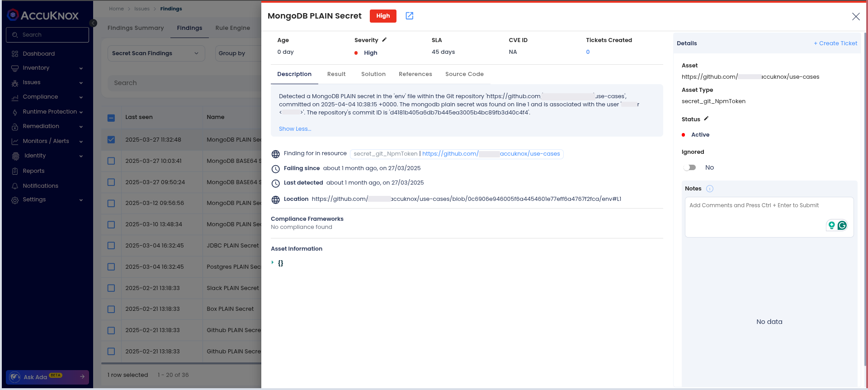This screenshot has height=390, width=868.
Task: Click the Dashboard icon in sidebar
Action: pos(15,54)
